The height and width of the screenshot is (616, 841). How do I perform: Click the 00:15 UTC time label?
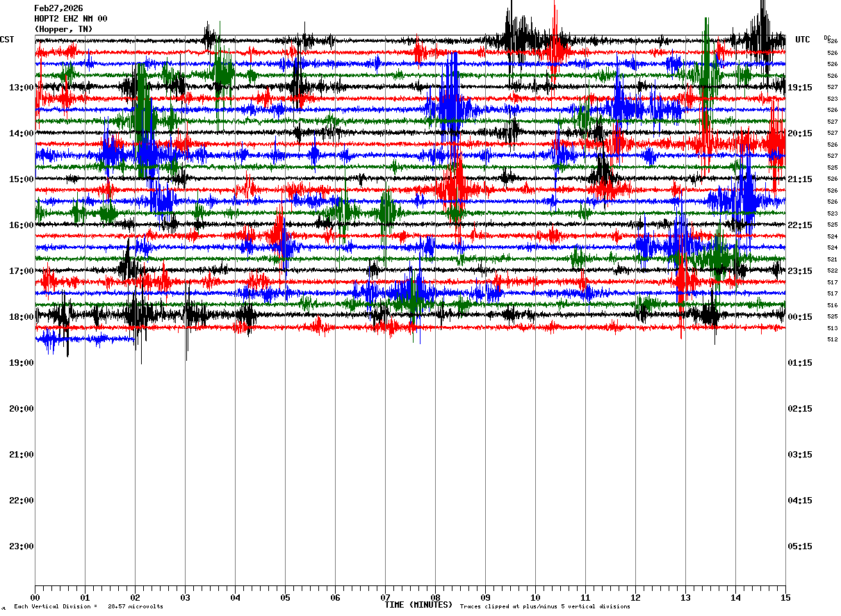(800, 317)
